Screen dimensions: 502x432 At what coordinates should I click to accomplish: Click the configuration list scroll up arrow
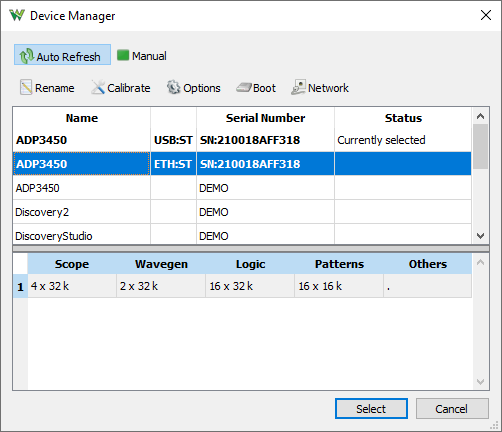[480, 262]
